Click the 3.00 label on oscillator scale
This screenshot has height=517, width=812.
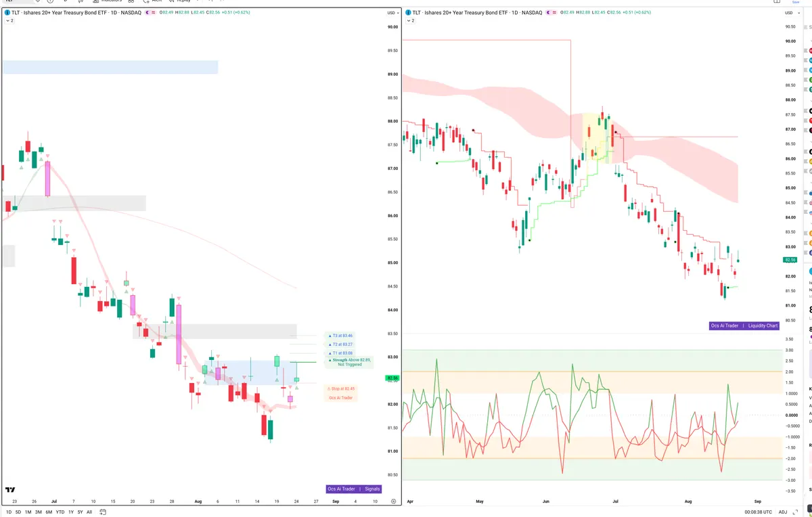pos(789,351)
